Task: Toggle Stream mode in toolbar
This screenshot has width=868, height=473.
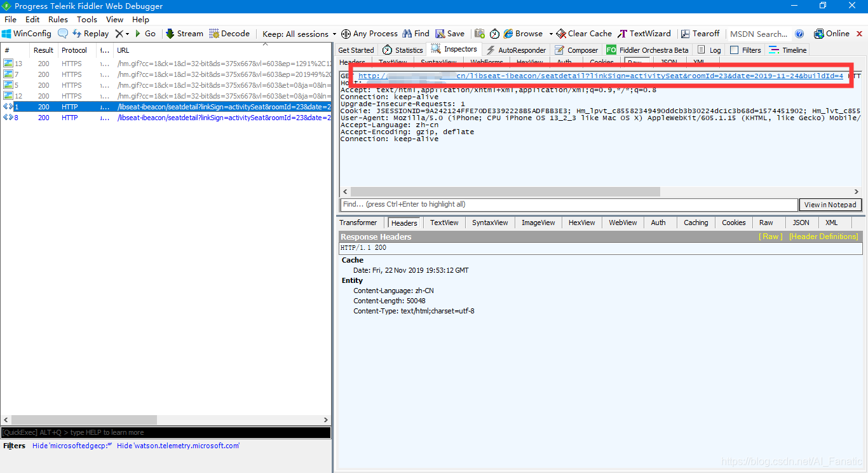Action: (184, 34)
